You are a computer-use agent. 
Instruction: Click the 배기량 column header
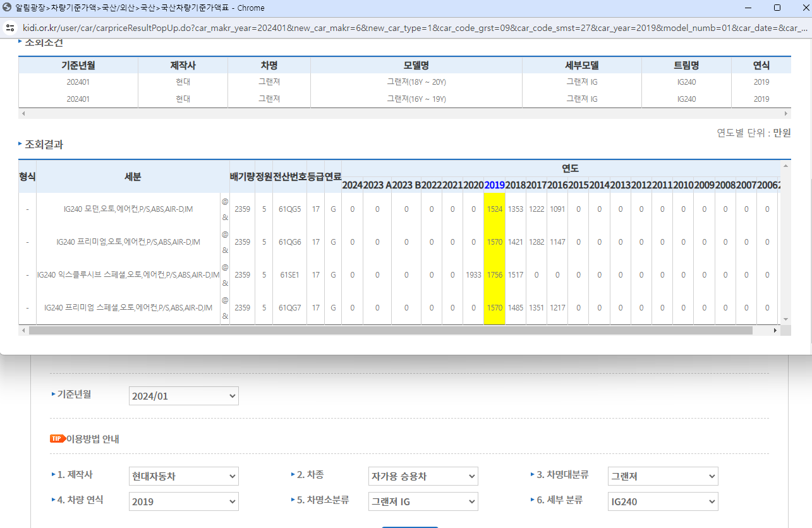(243, 177)
